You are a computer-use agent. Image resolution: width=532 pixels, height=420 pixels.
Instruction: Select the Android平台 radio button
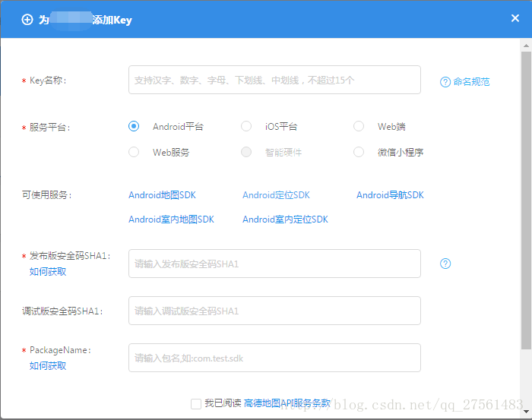click(134, 126)
